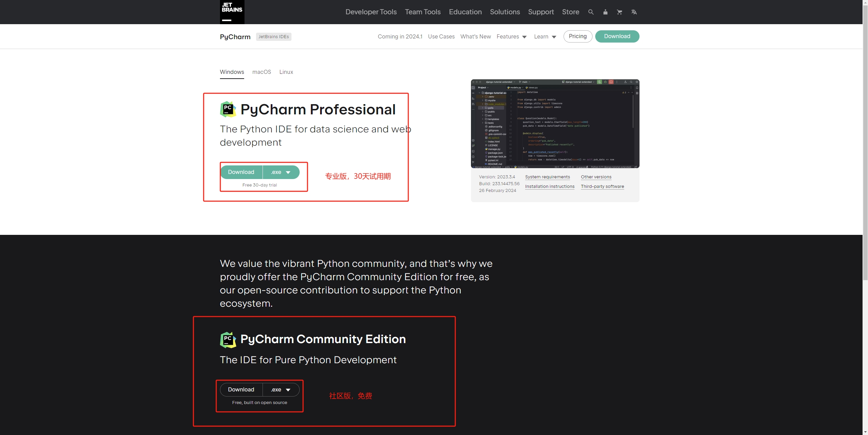
Task: Expand the Features dropdown
Action: tap(512, 36)
